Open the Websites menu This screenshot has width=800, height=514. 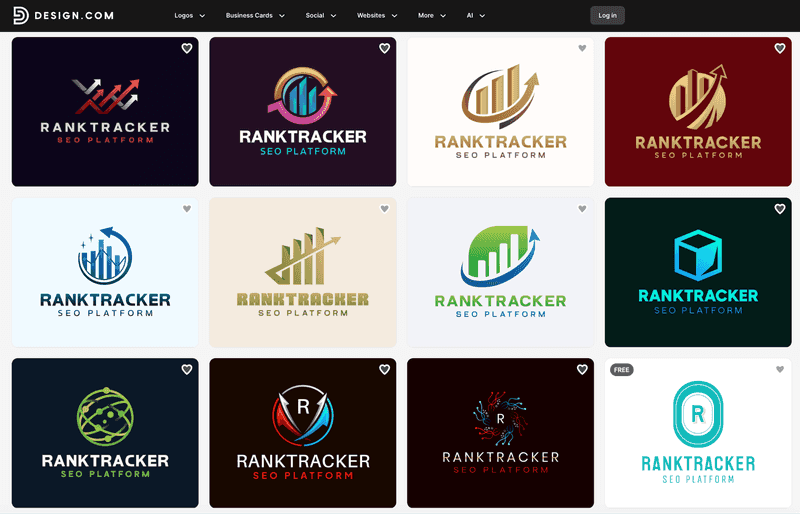click(377, 16)
